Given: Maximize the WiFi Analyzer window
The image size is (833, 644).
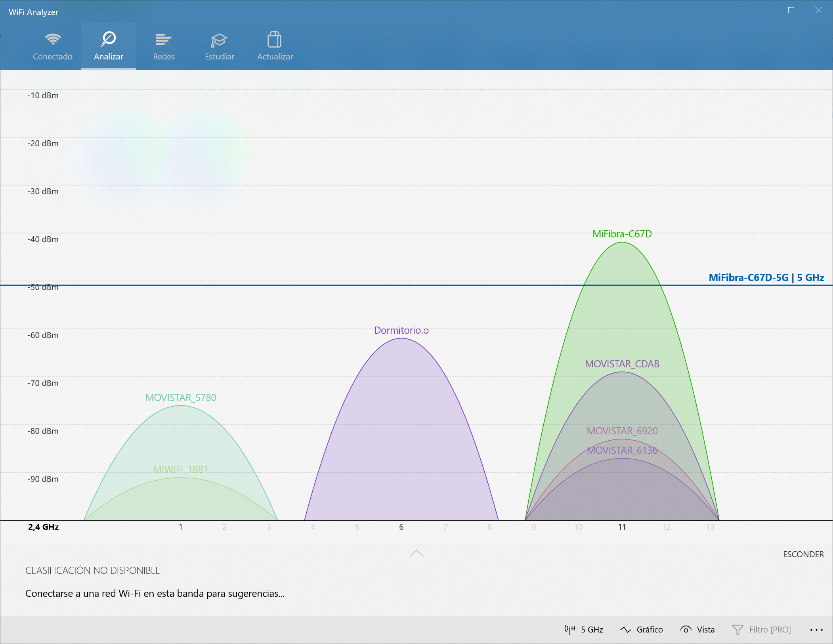Looking at the screenshot, I should pyautogui.click(x=791, y=11).
